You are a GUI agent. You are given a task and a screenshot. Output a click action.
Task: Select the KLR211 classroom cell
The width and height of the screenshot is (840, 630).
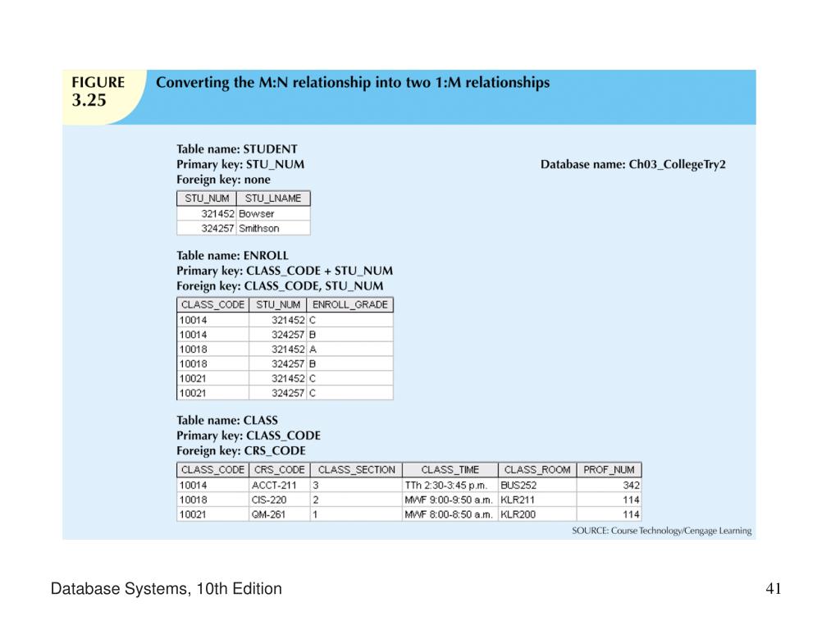(537, 500)
